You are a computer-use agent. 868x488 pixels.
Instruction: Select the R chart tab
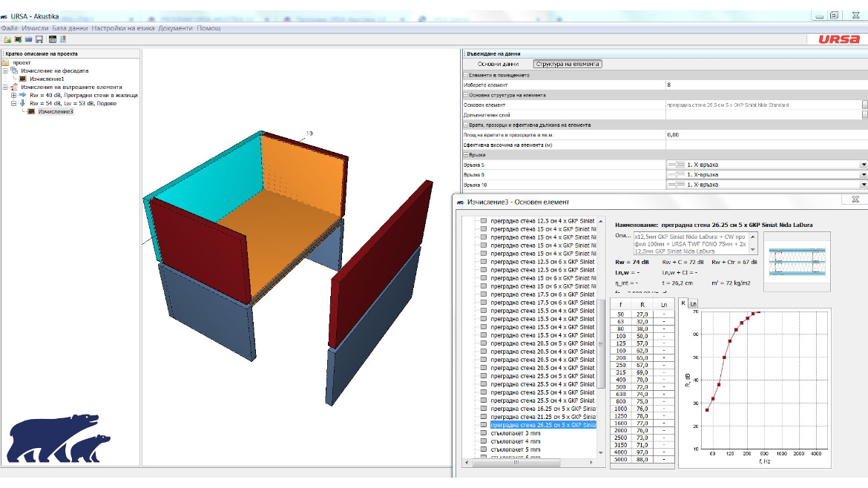point(684,303)
